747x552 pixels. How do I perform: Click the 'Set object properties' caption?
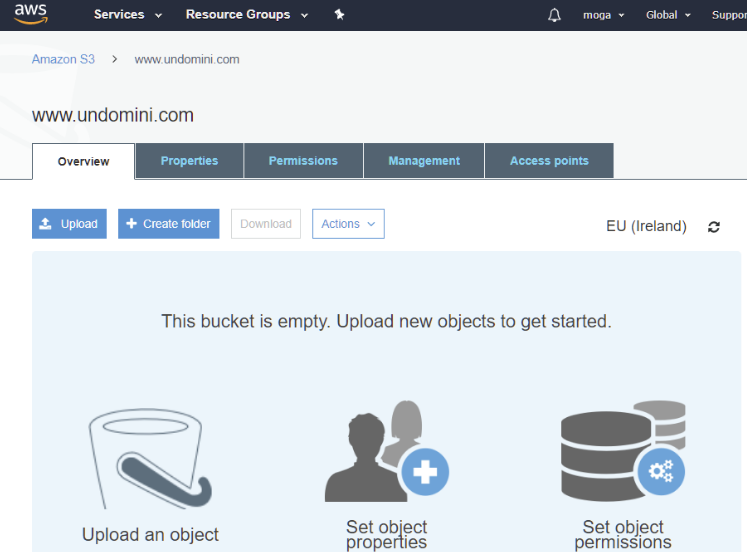(387, 534)
